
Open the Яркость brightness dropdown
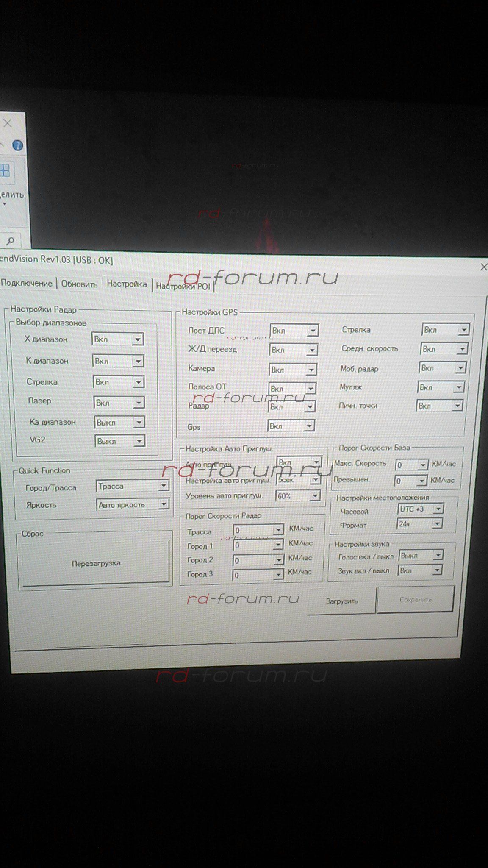163,504
